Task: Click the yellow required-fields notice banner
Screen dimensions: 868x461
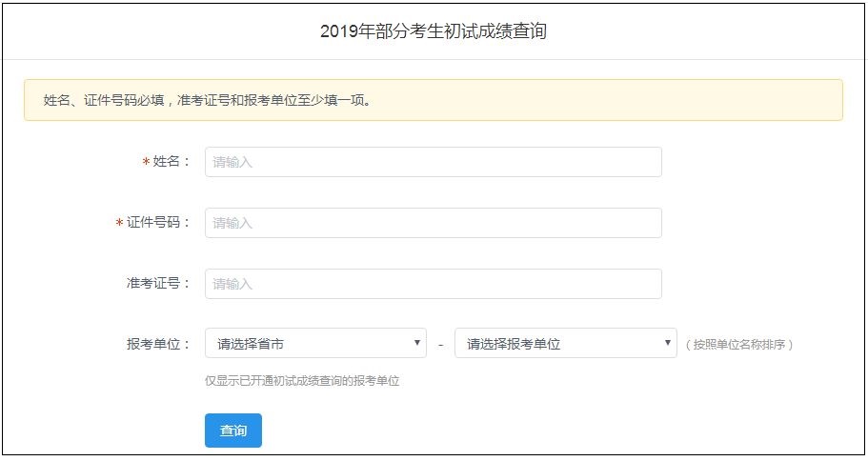Action: 434,100
